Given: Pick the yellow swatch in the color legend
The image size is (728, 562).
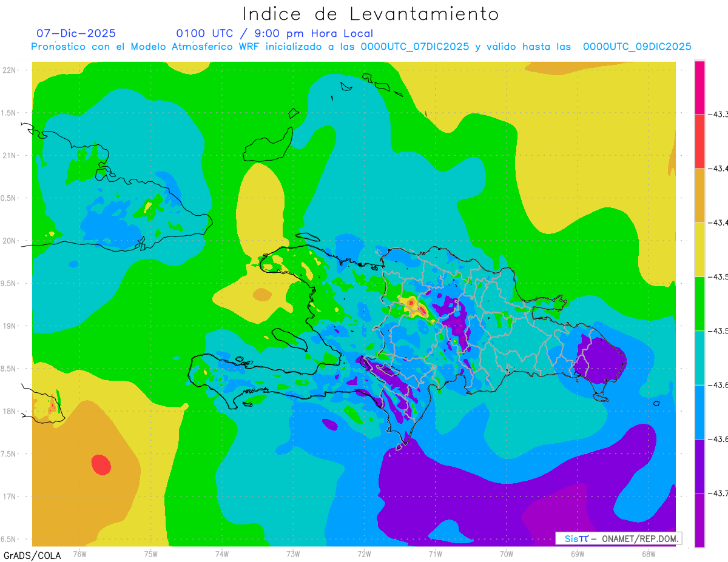Looking at the screenshot, I should click(699, 249).
